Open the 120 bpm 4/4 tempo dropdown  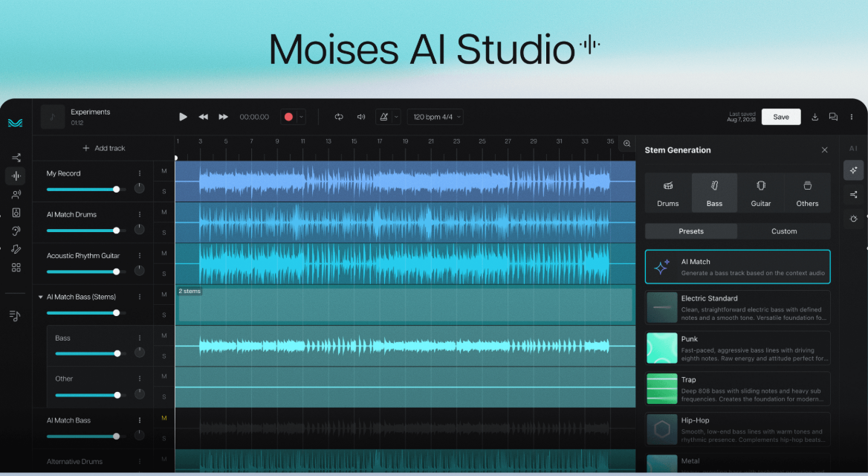pos(435,117)
